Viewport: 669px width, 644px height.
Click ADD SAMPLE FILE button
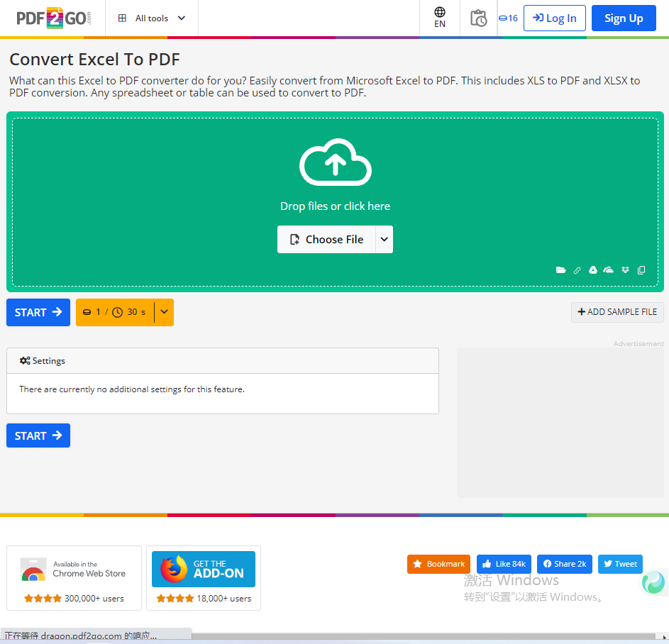coord(617,312)
